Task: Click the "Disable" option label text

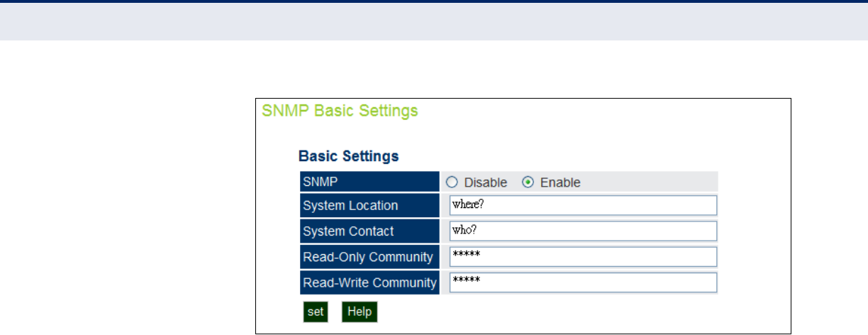Action: click(x=486, y=182)
